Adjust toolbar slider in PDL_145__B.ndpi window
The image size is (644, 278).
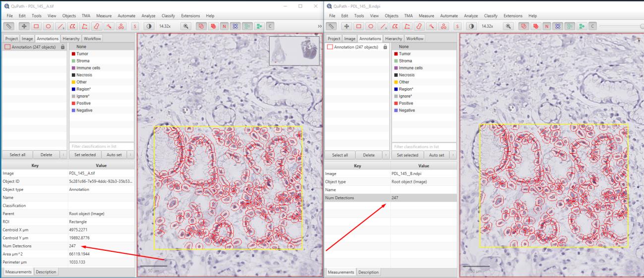(x=622, y=25)
